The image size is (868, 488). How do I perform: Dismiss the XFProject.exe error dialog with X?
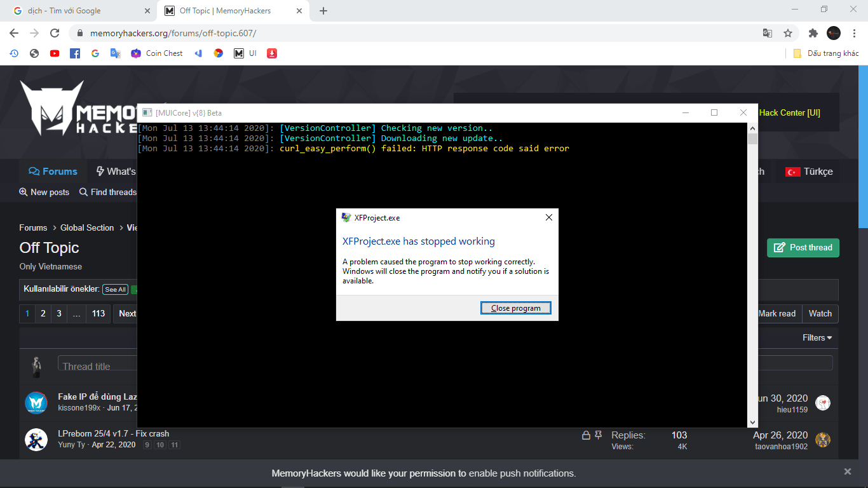coord(549,217)
